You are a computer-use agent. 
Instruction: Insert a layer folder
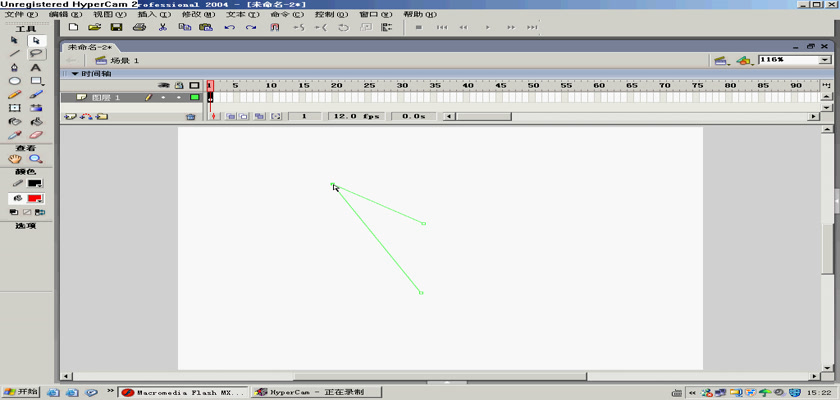pyautogui.click(x=101, y=116)
